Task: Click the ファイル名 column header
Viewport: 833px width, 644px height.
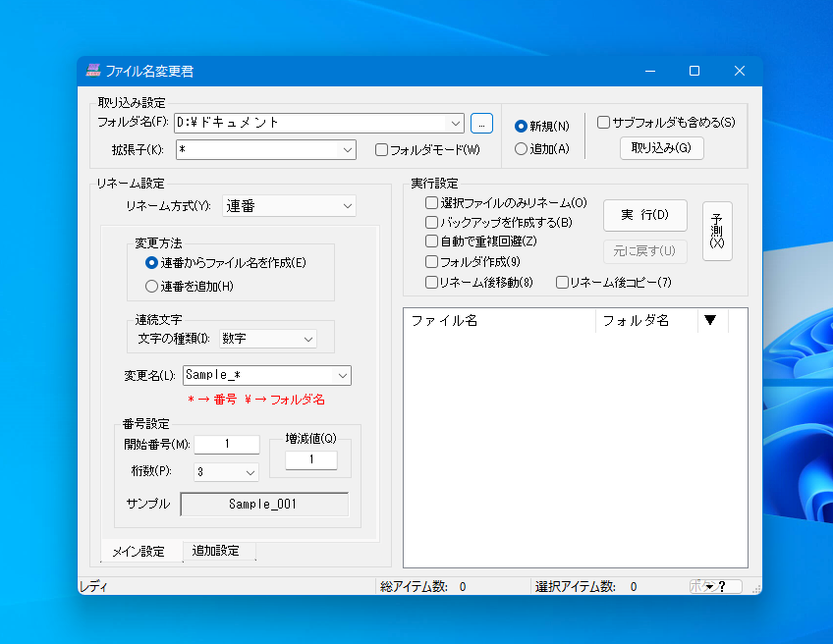Action: (499, 320)
